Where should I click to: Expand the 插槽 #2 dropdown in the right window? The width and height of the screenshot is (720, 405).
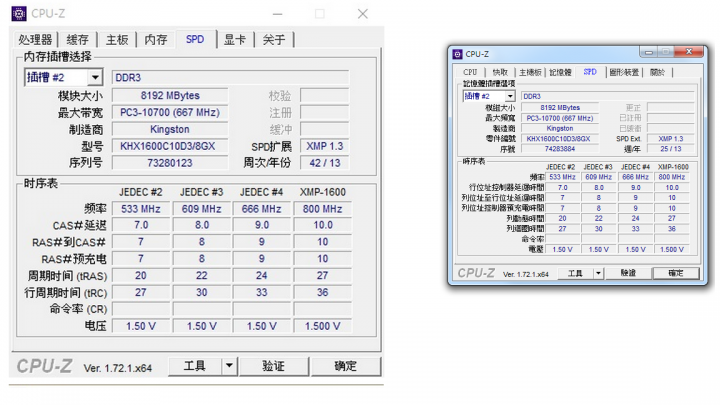(x=510, y=96)
